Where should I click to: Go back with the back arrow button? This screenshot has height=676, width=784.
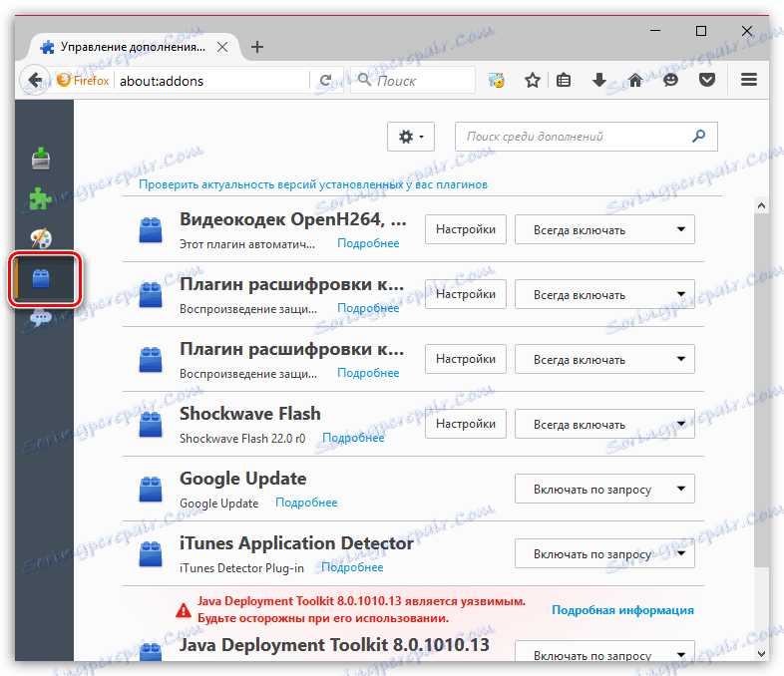tap(35, 80)
